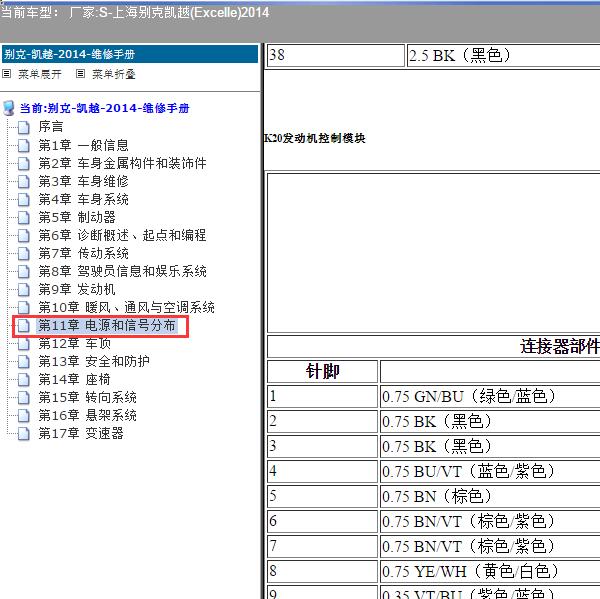Click the page icon beside 第4章 车身系统

[23, 199]
